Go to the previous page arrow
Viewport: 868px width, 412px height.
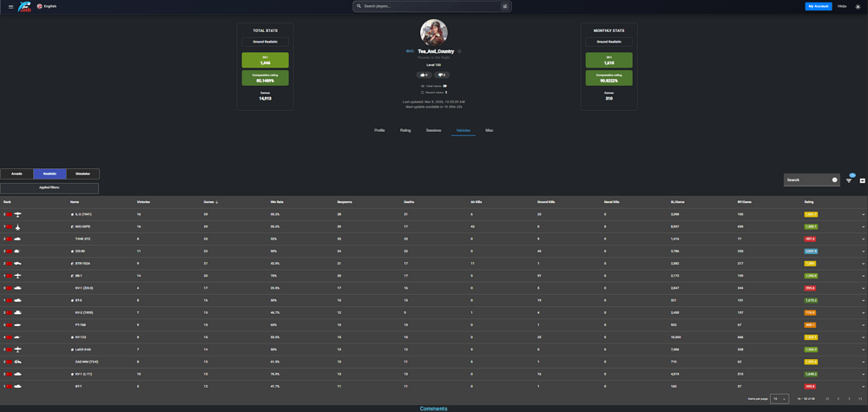(x=838, y=399)
